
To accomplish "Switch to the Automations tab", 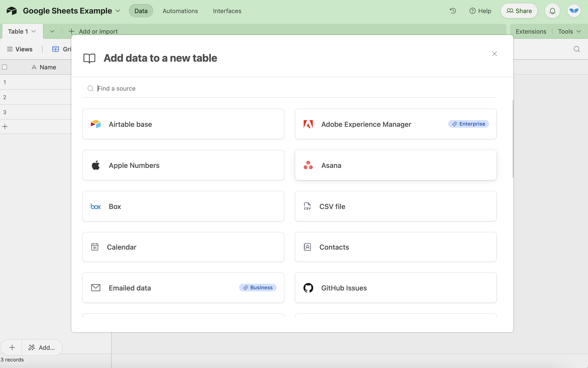I will tap(180, 11).
